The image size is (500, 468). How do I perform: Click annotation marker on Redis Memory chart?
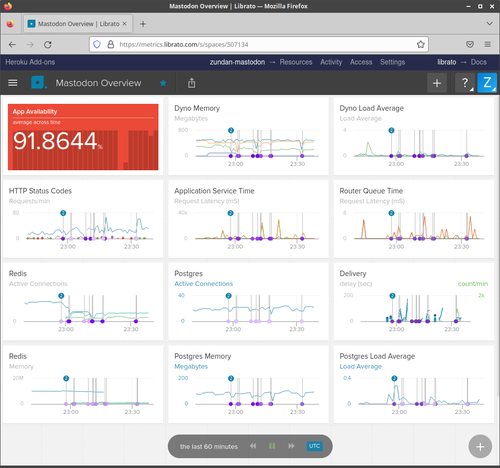coord(66,378)
